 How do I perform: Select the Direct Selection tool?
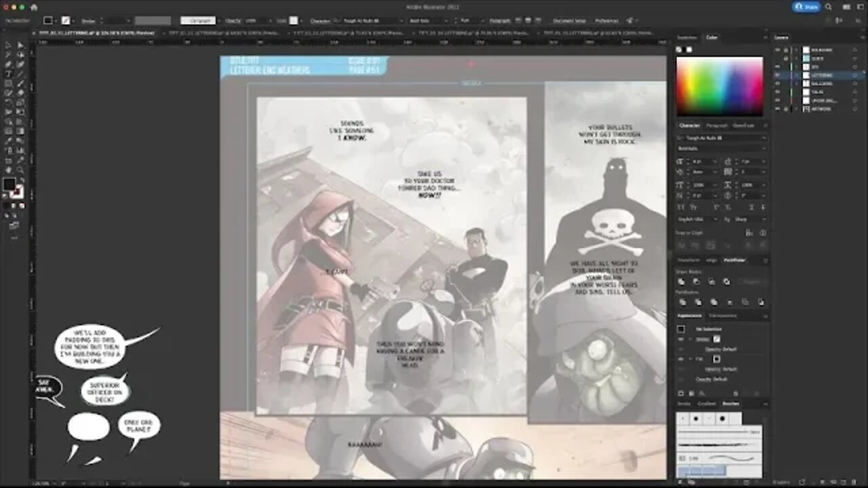click(20, 45)
